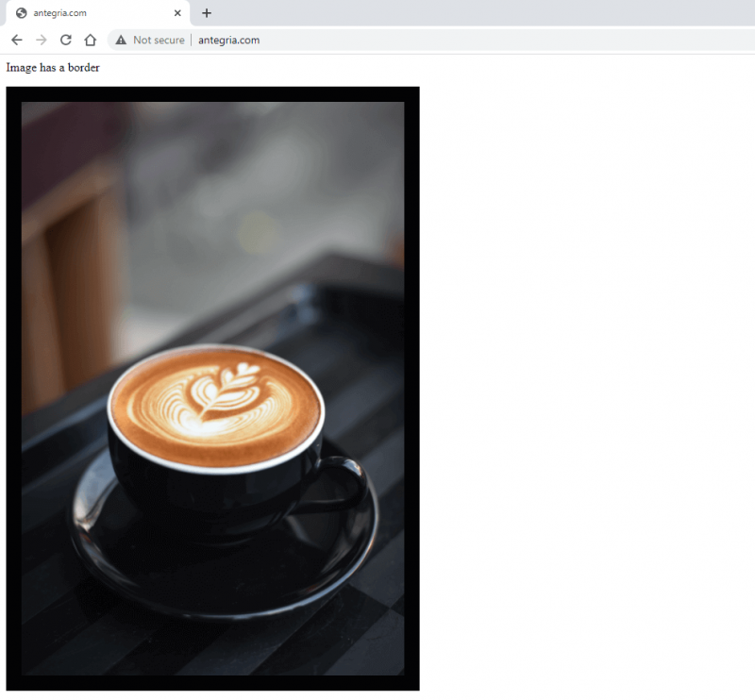This screenshot has height=700, width=755.
Task: Click the Not secure warning icon
Action: (x=120, y=40)
